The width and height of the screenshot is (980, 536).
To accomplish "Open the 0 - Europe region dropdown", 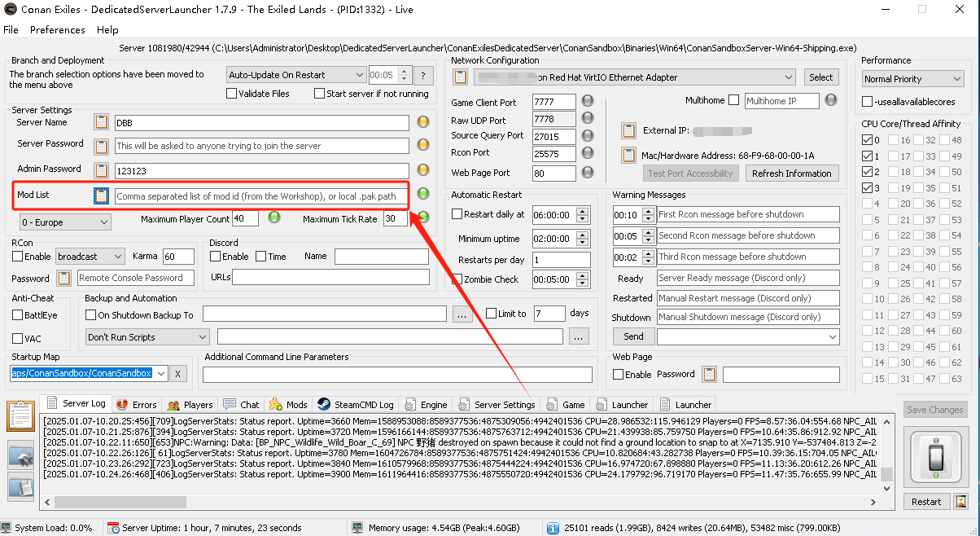I will 66,222.
